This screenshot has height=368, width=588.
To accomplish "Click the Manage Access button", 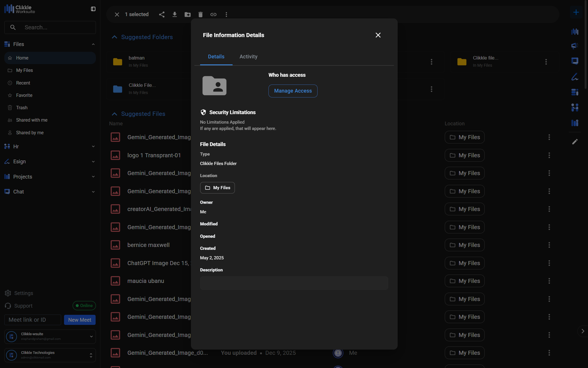I will 293,91.
